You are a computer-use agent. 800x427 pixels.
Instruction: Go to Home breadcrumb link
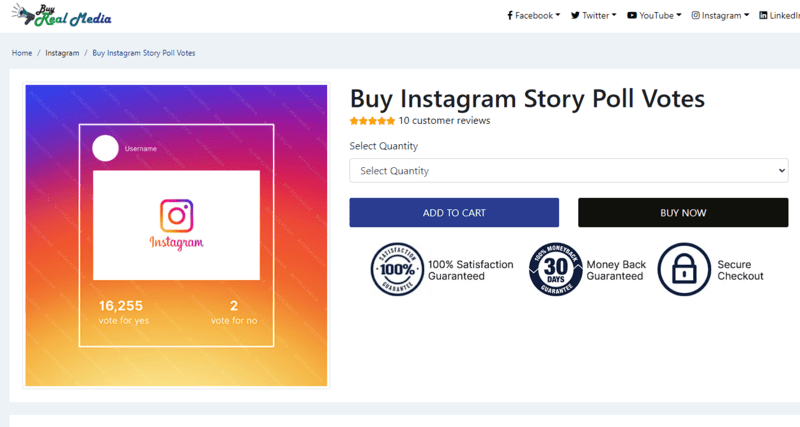point(22,53)
